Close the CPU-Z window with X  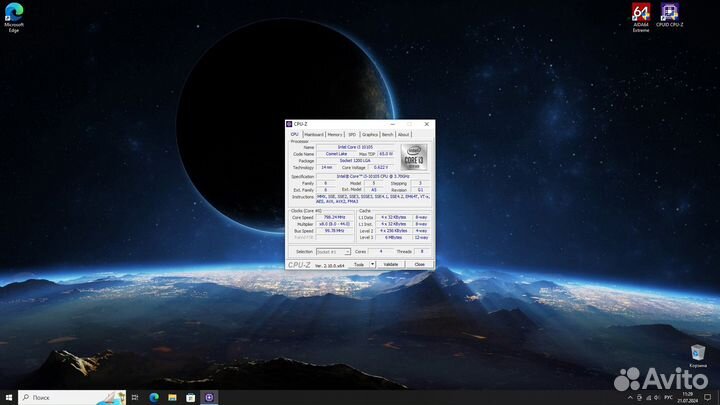[427, 124]
